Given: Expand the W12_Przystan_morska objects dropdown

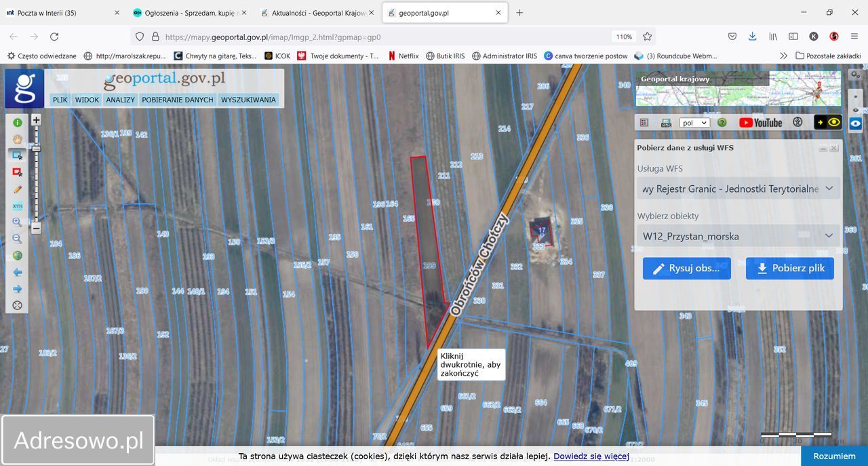Looking at the screenshot, I should tap(738, 236).
